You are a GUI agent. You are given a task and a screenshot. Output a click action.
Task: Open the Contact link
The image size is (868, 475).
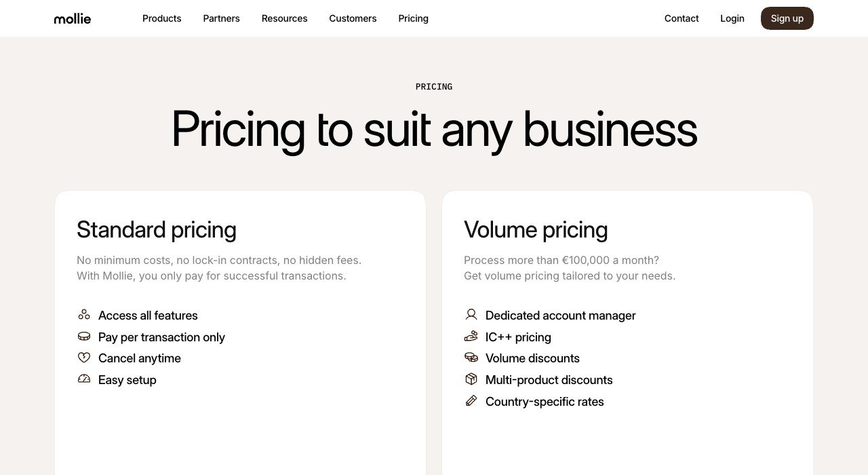(682, 18)
